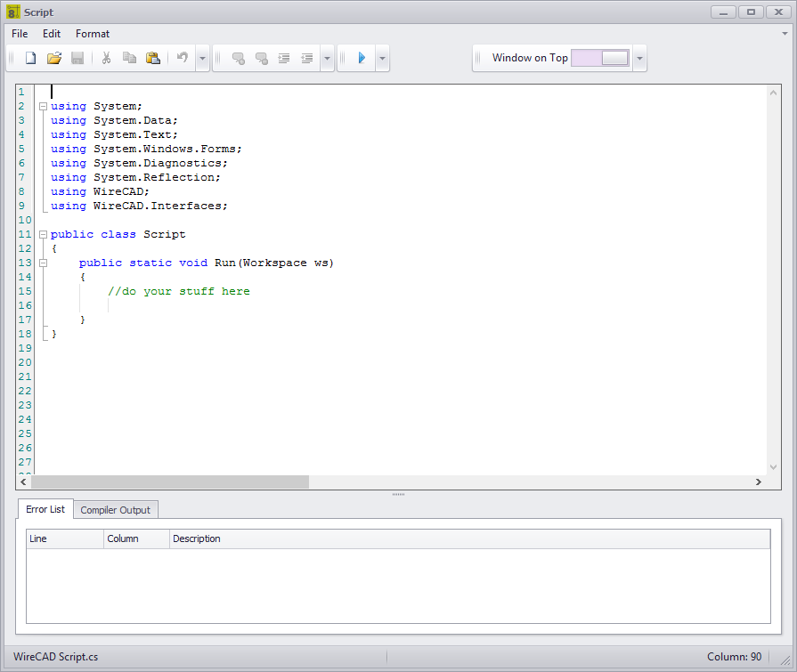
Task: Click the Comment selection icon
Action: [x=238, y=59]
